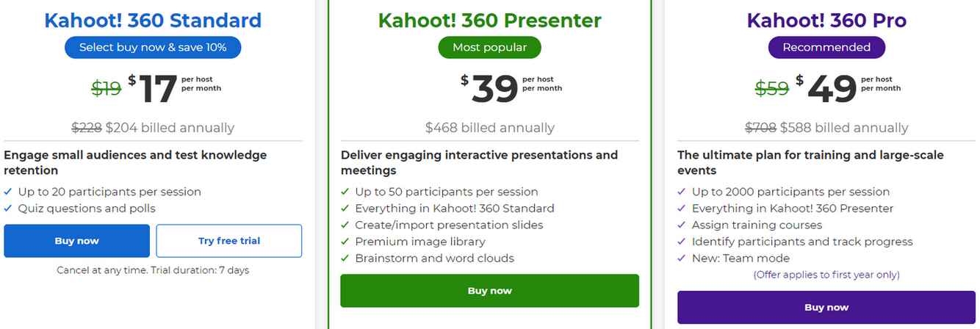
Task: Click the Identify participants and track progress feature
Action: 802,242
